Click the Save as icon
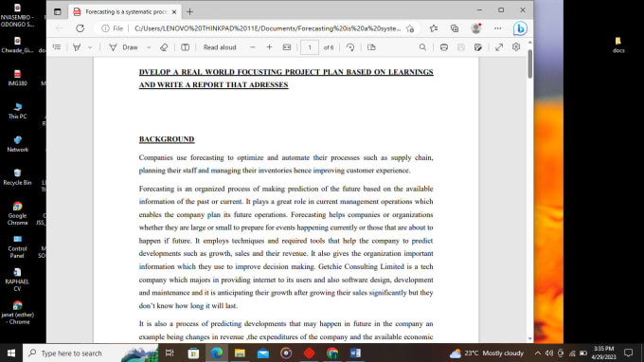The height and width of the screenshot is (362, 644). (x=477, y=47)
